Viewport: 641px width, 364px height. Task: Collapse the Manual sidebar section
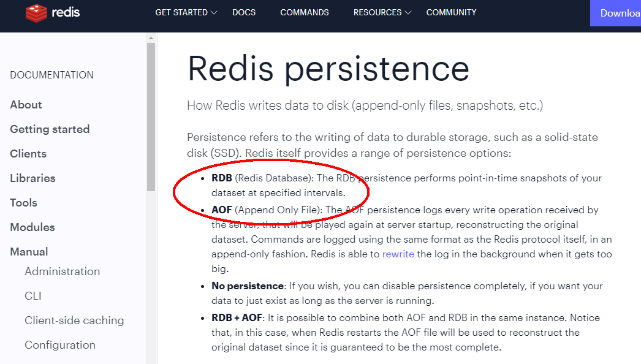29,252
